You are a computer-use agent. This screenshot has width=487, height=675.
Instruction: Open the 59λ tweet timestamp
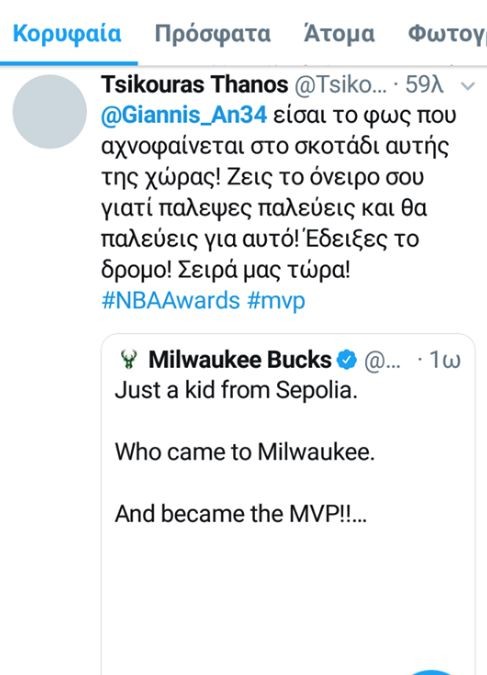[x=424, y=85]
